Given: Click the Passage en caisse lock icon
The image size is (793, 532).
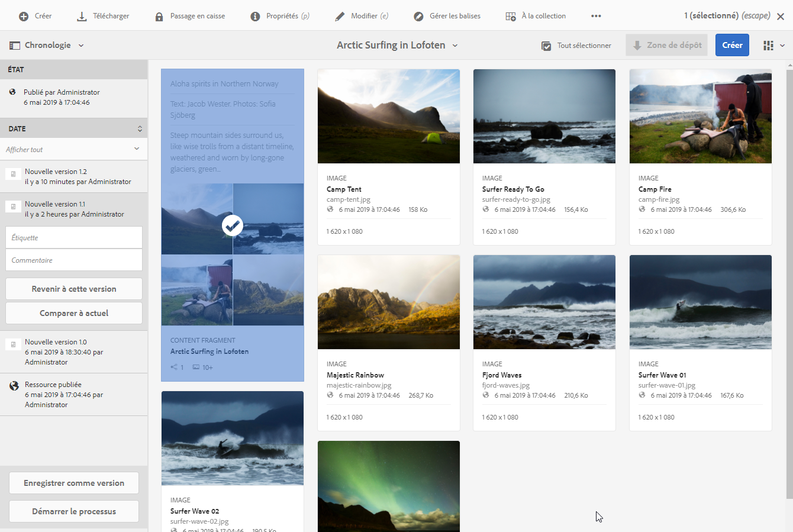Looking at the screenshot, I should 159,17.
